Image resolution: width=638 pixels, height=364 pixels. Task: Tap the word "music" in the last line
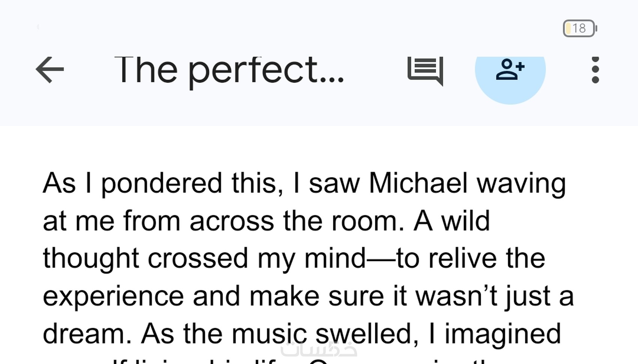coord(269,334)
